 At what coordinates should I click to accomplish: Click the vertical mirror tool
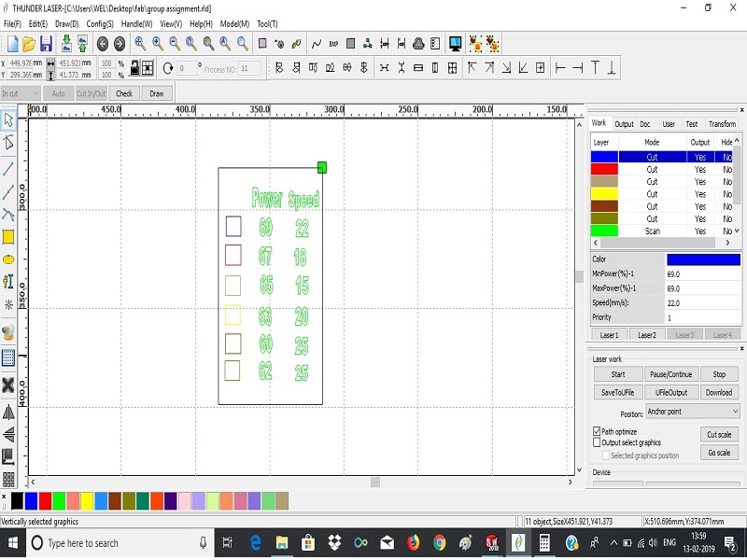[x=8, y=434]
